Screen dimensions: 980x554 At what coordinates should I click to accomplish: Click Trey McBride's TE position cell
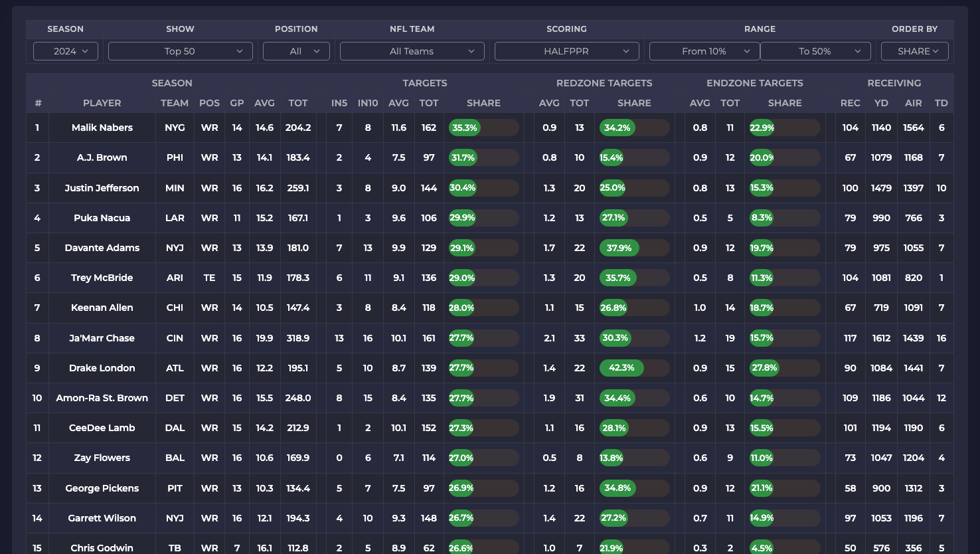209,278
